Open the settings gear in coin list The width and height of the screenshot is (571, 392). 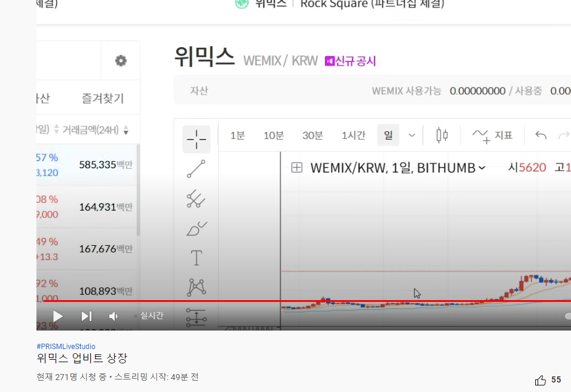(121, 60)
